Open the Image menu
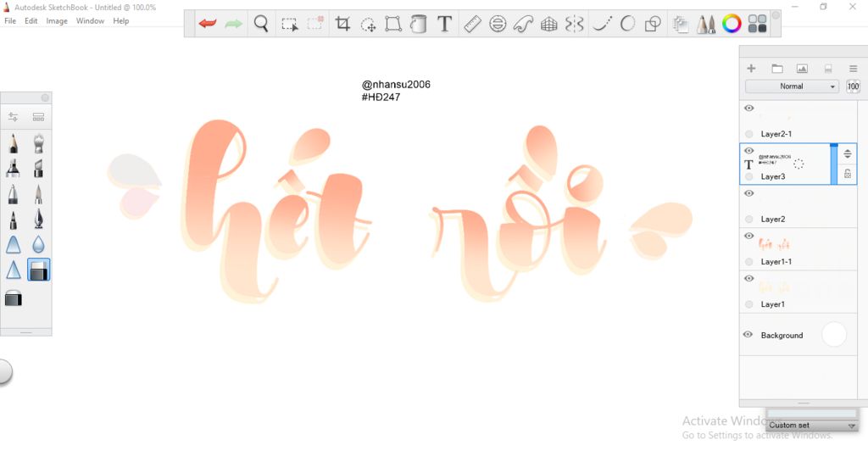Screen dimensions: 868x462 click(x=57, y=21)
